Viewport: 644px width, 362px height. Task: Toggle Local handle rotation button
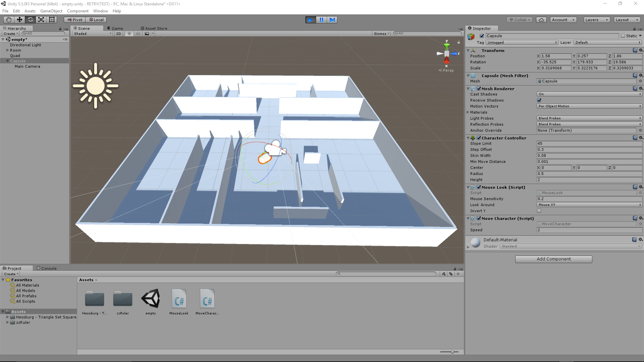tap(96, 20)
